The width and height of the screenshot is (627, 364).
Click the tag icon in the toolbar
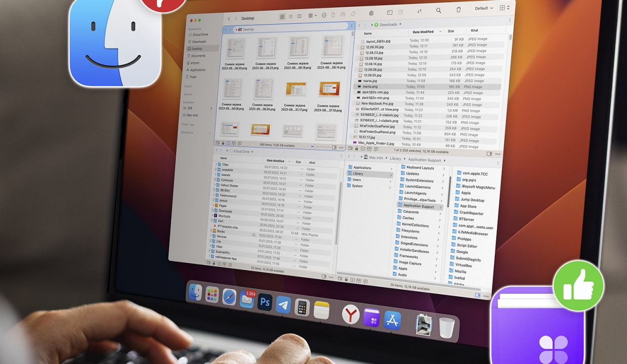click(353, 14)
